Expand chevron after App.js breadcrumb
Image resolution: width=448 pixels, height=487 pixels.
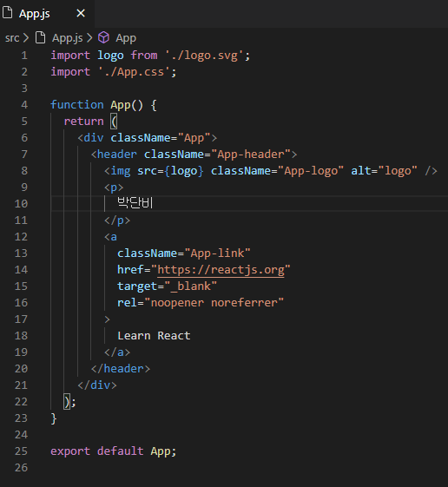coord(89,38)
